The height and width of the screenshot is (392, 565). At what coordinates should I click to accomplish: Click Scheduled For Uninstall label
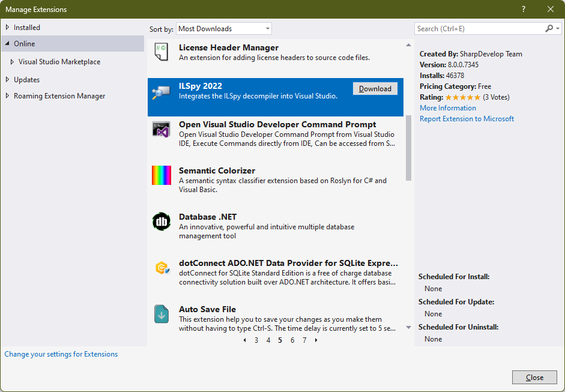pyautogui.click(x=458, y=327)
